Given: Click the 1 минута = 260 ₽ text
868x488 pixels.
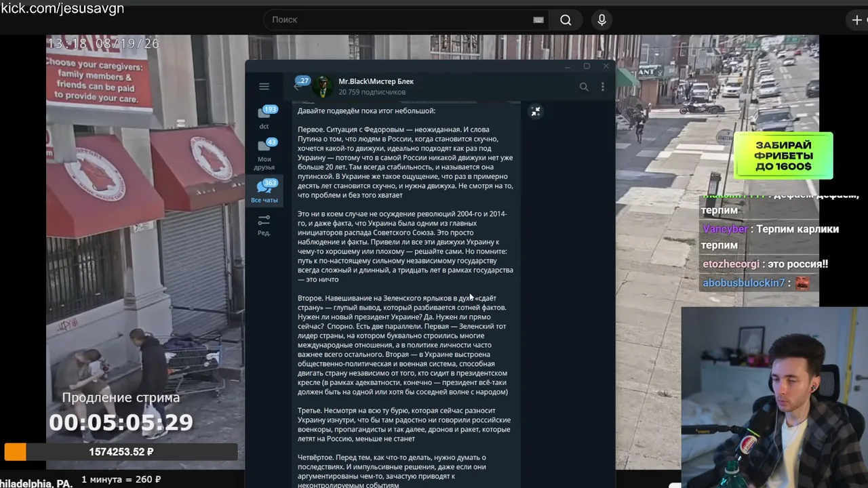Looking at the screenshot, I should [121, 480].
